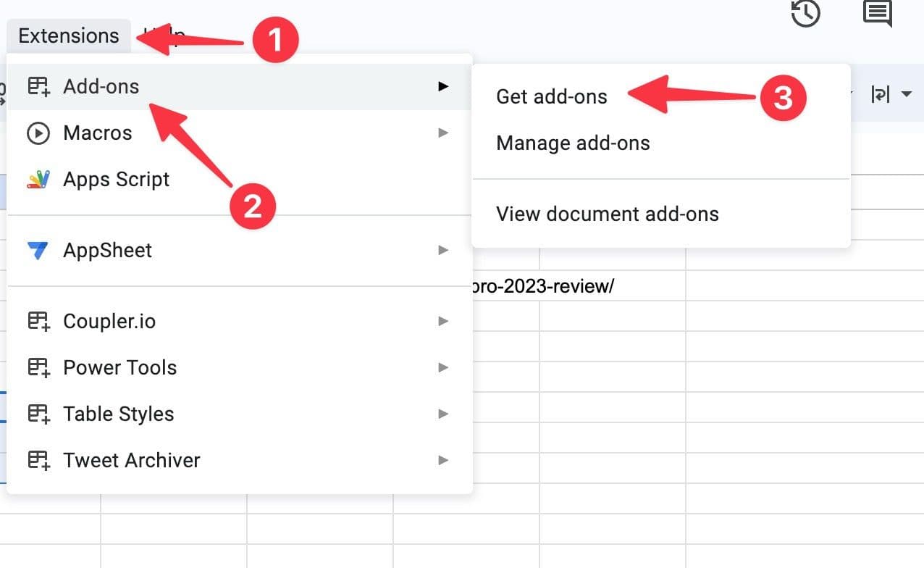Click the AppSheet blue triangle icon
924x568 pixels.
pos(38,251)
